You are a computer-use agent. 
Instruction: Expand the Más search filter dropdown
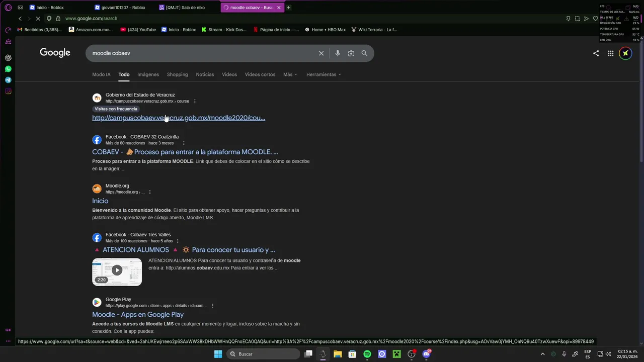(x=290, y=74)
